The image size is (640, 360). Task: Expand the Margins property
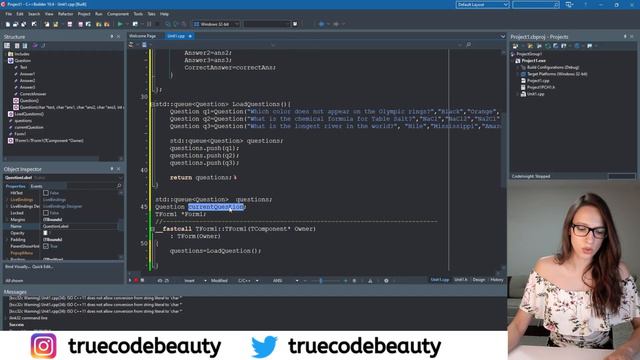(x=7, y=220)
